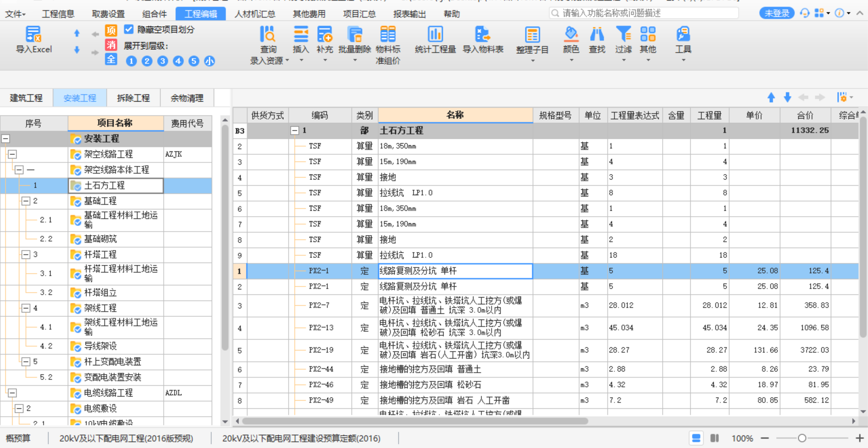This screenshot has height=448, width=868.
Task: Open the 人材机汇总 menu
Action: click(255, 14)
